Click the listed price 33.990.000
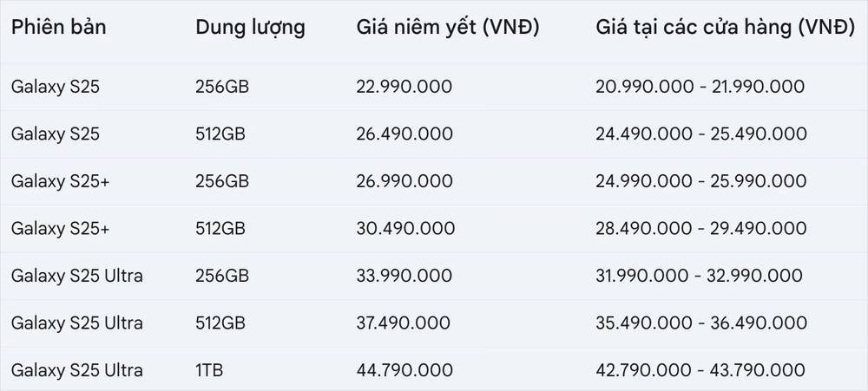The image size is (868, 391). (x=404, y=277)
